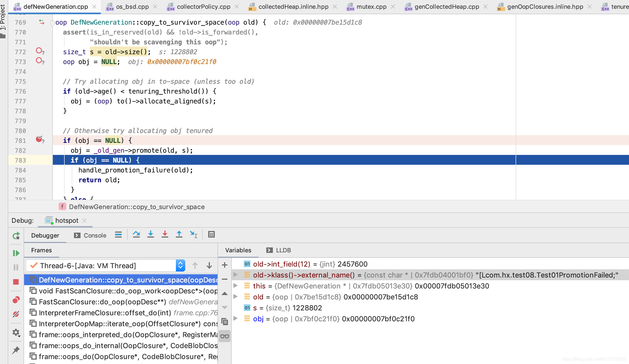Click the Step Out debugger icon
The image size is (629, 364).
click(x=179, y=235)
